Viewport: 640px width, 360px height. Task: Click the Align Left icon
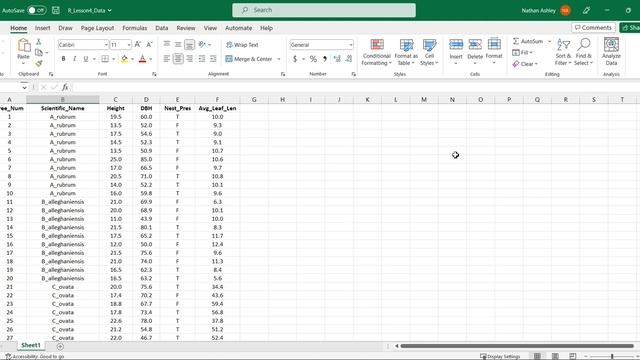click(x=167, y=59)
